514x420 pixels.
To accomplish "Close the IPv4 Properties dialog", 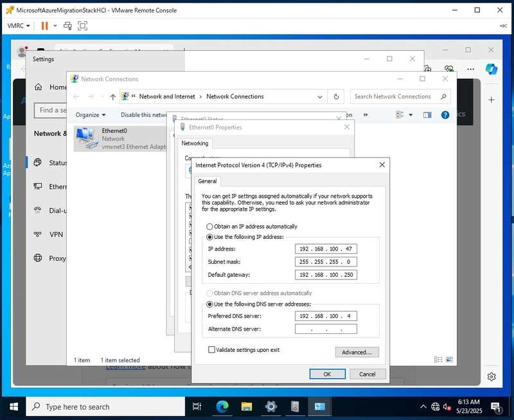I will (382, 165).
